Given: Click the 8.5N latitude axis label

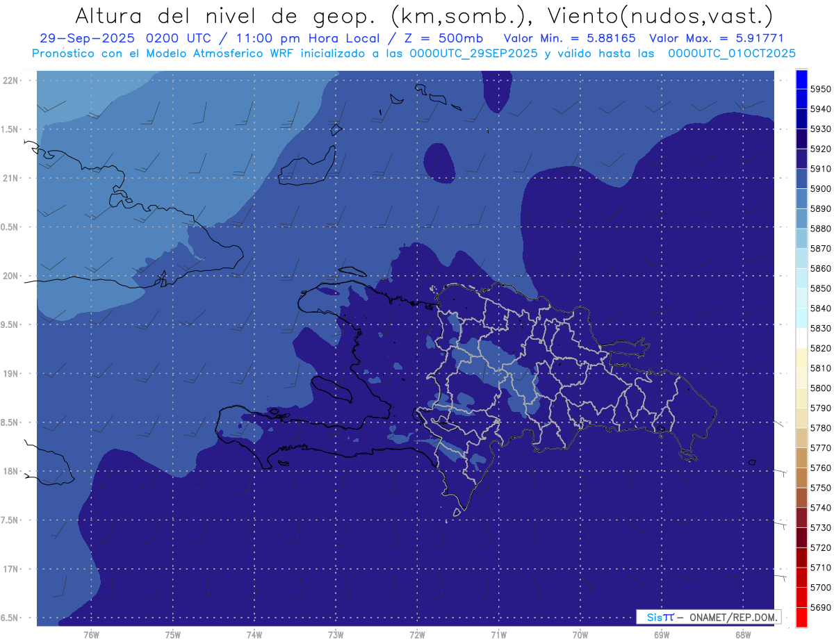Looking at the screenshot, I should coord(10,422).
